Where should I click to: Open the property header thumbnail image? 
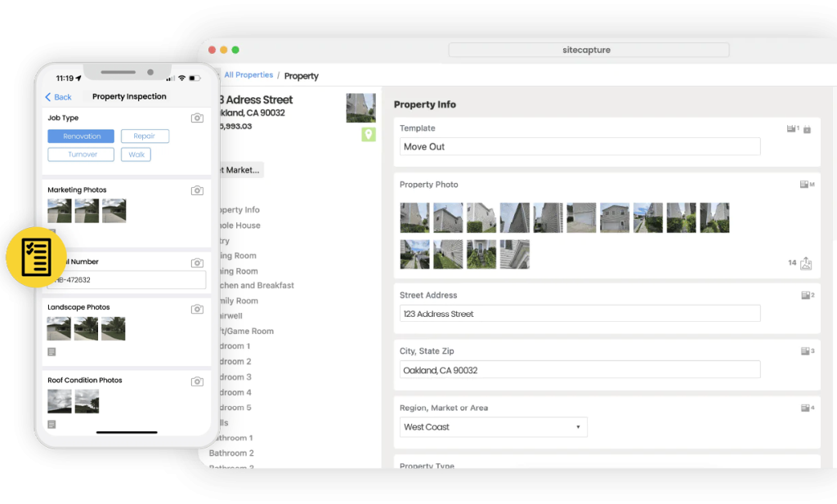[x=360, y=108]
